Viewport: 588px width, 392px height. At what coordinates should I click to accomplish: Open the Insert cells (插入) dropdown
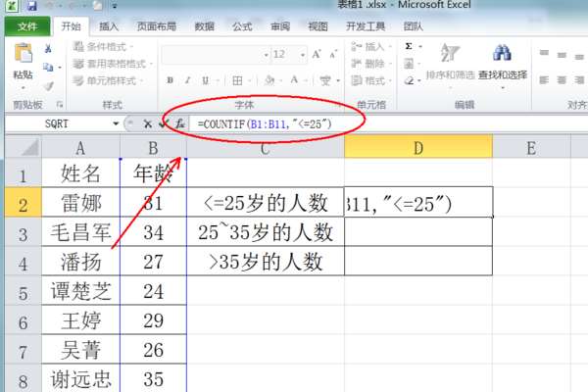[371, 46]
